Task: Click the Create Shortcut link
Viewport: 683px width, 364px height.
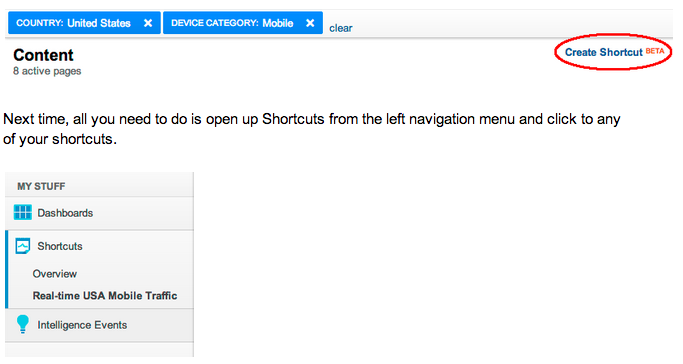Action: 603,52
